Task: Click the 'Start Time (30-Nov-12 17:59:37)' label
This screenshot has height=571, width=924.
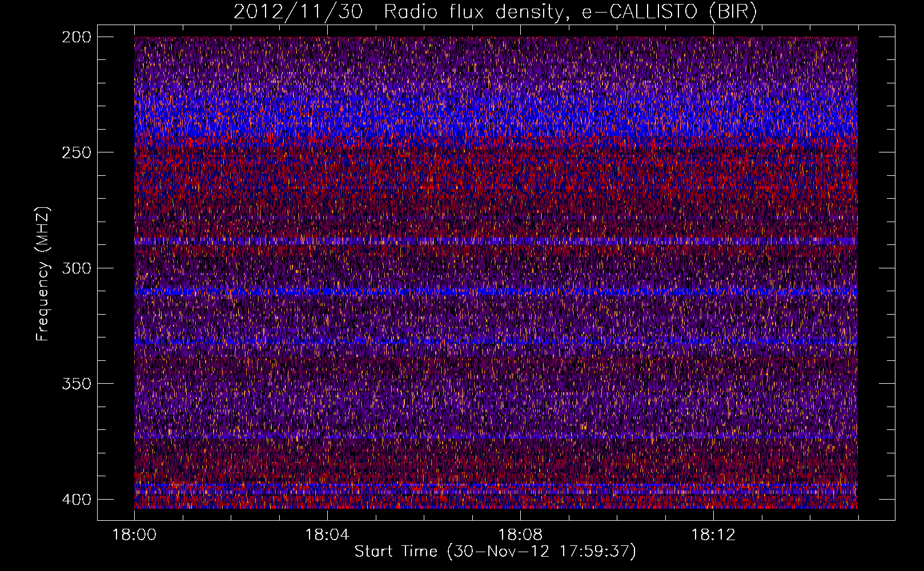Action: coord(495,552)
